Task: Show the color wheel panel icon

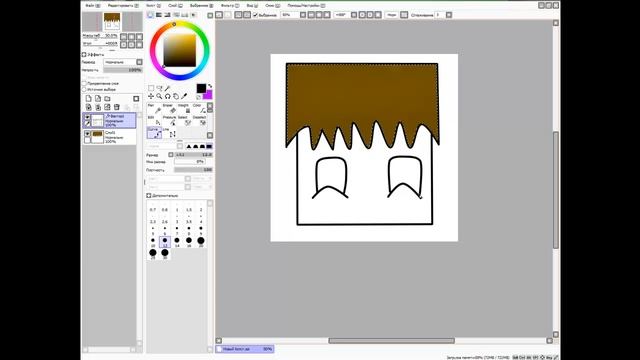Action: click(x=150, y=15)
